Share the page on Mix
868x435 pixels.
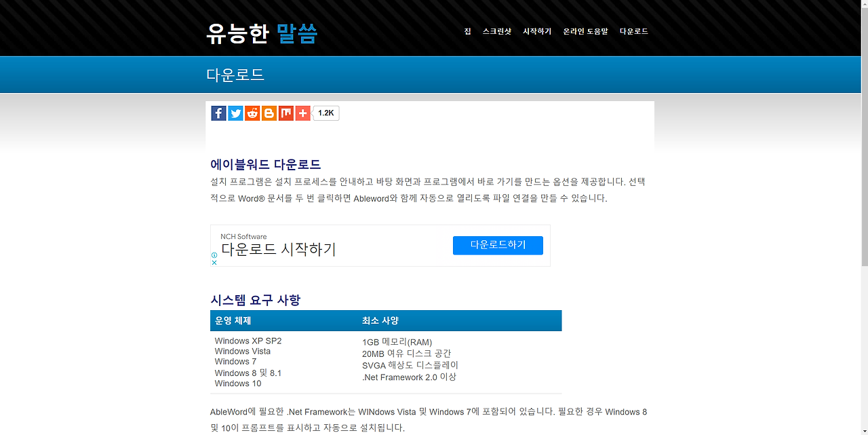285,113
